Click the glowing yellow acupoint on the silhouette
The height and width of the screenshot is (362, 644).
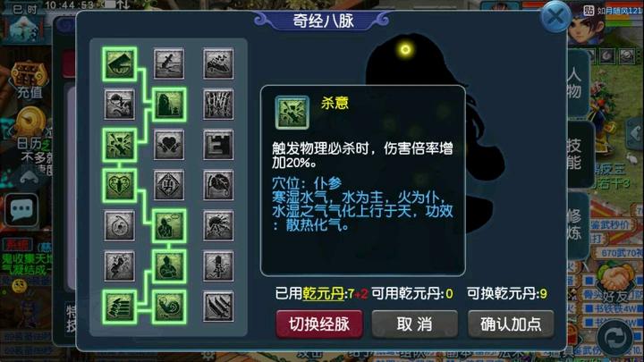[405, 50]
